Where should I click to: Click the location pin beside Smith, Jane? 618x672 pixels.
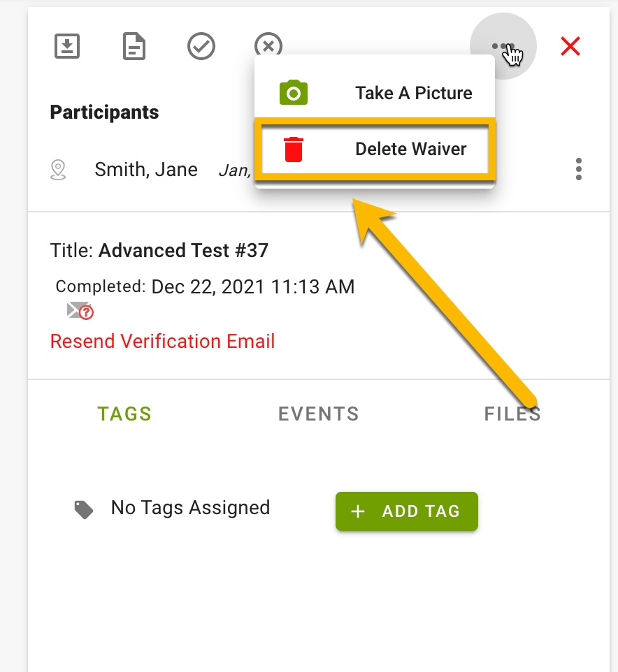coord(58,170)
